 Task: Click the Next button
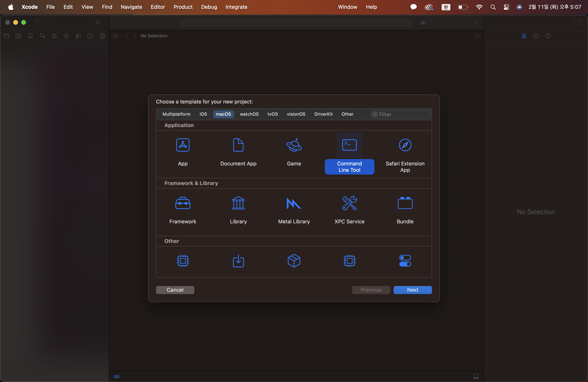pos(412,290)
